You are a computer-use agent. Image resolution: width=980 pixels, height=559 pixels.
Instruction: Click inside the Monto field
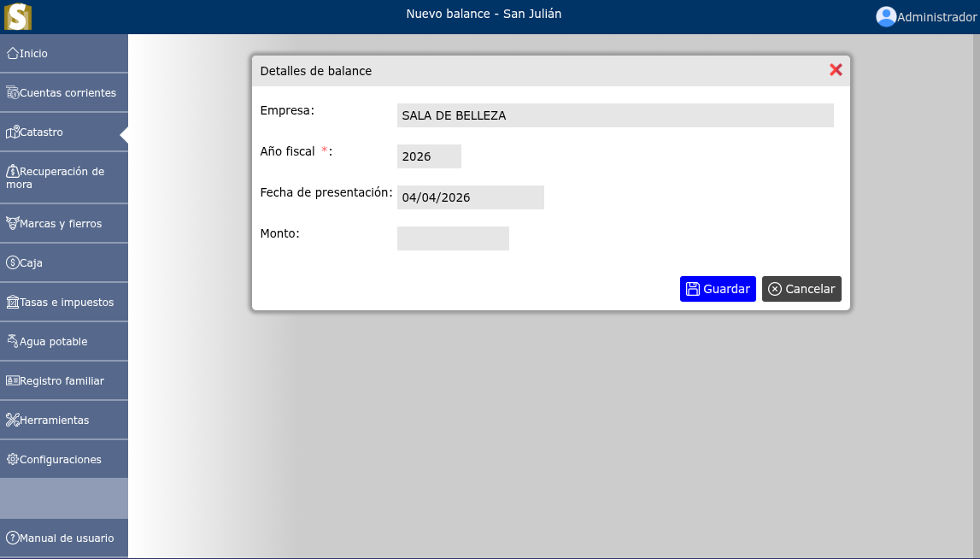coord(453,238)
